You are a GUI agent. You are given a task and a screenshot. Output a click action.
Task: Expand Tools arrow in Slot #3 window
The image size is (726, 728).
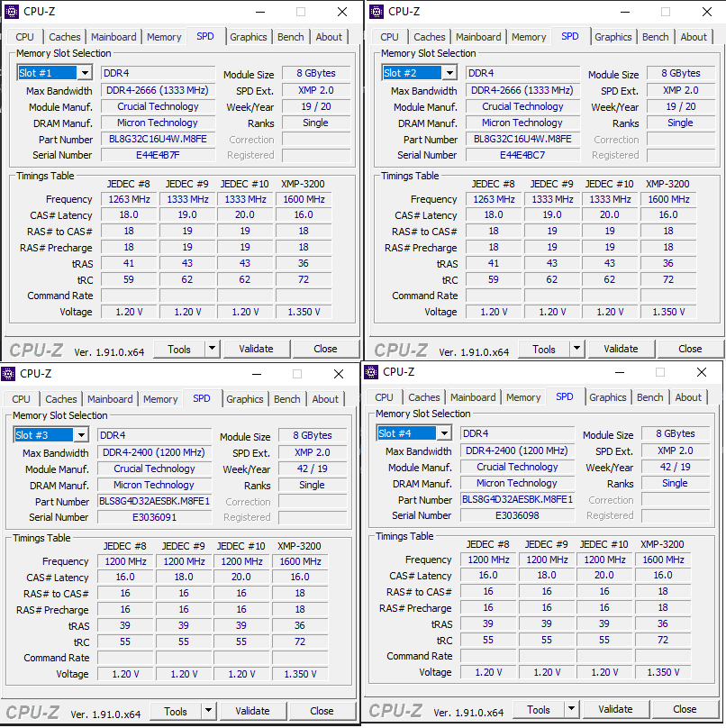pyautogui.click(x=208, y=711)
